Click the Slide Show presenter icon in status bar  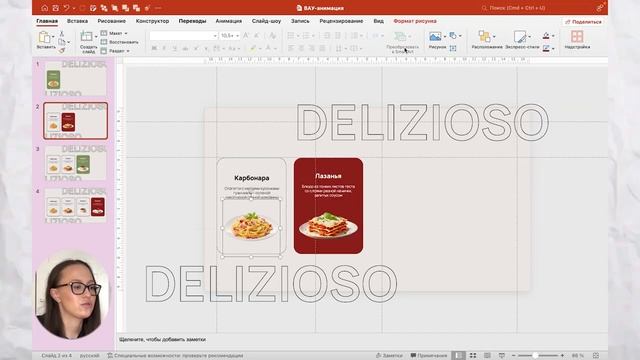pos(502,356)
